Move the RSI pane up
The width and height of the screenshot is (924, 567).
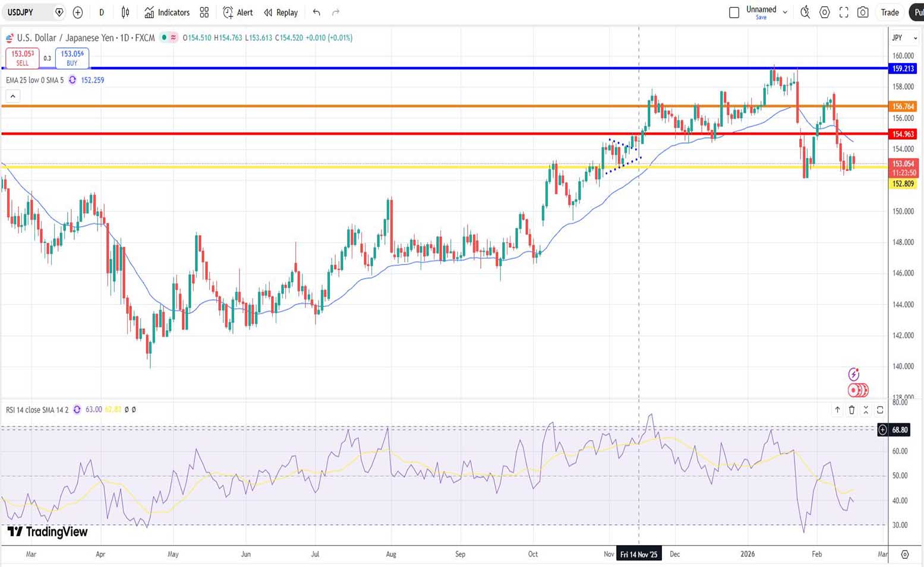(837, 410)
